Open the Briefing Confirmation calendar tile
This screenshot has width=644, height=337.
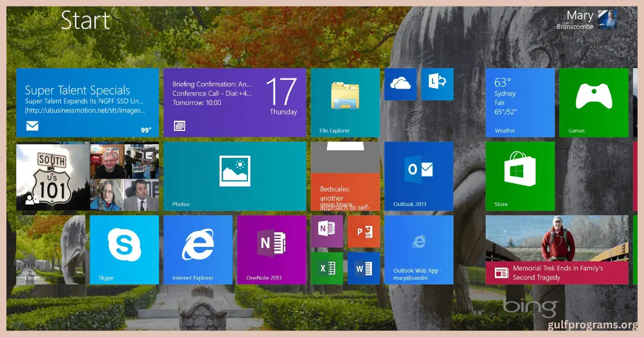click(x=235, y=102)
